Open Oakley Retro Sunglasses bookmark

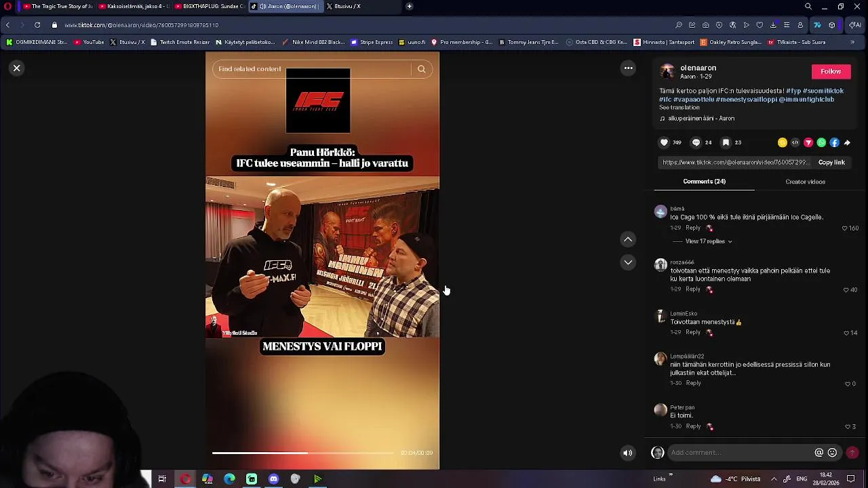point(730,42)
